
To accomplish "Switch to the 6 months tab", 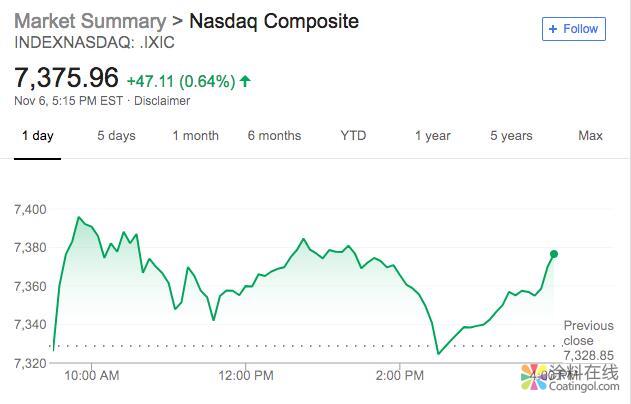I will pyautogui.click(x=274, y=136).
